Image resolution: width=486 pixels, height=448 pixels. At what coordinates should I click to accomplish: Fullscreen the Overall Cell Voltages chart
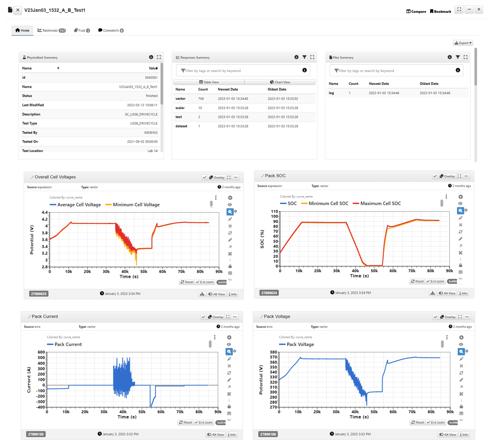[229, 177]
